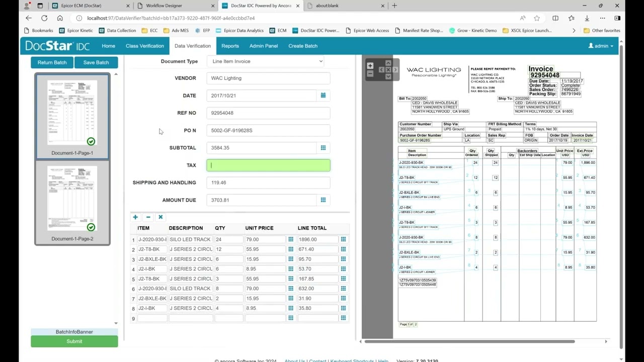
Task: Open the Create Batch menu item
Action: 303,46
